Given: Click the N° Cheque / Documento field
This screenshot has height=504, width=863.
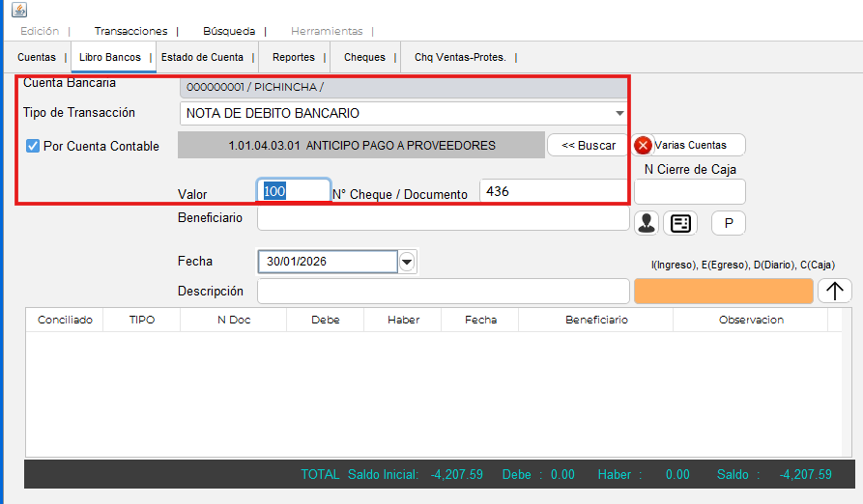Looking at the screenshot, I should (553, 191).
